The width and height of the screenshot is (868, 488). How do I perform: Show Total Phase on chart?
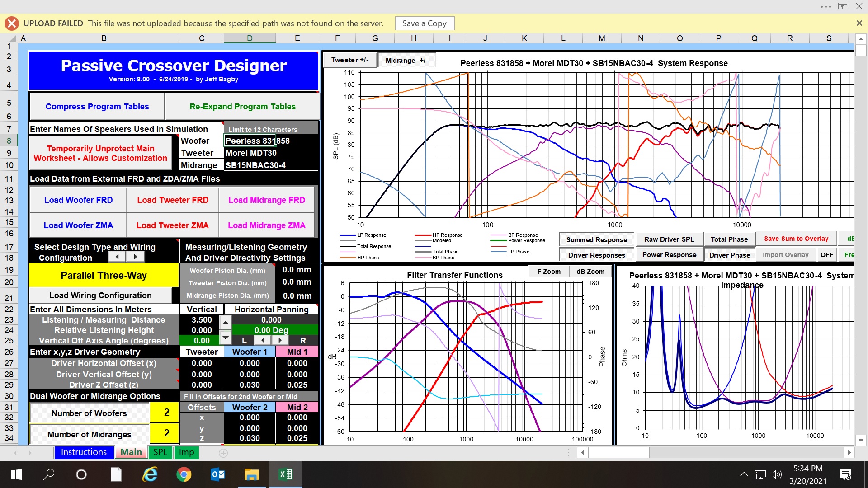click(x=729, y=239)
